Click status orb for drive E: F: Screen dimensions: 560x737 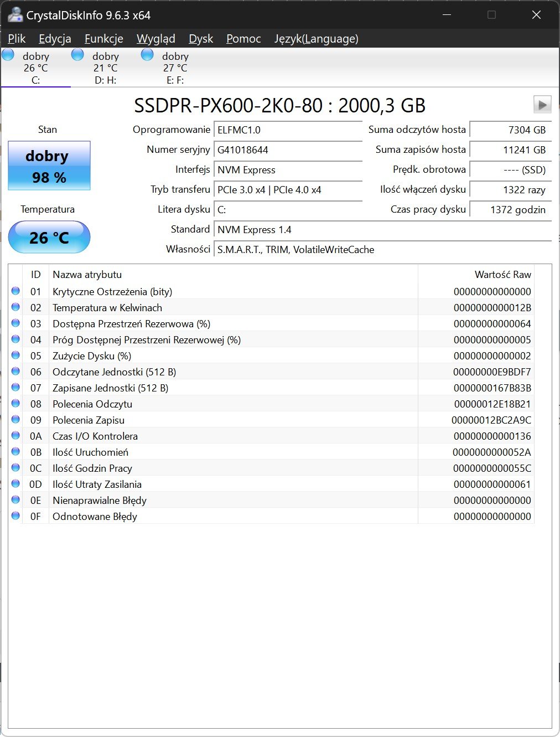click(147, 55)
